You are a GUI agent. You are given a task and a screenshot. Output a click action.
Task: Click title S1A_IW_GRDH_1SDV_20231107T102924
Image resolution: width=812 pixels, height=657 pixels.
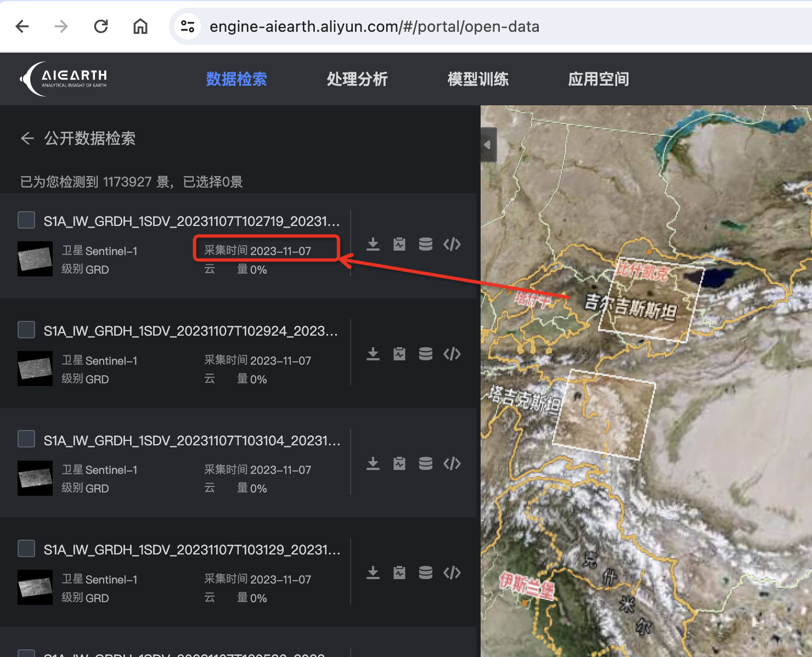pos(191,331)
